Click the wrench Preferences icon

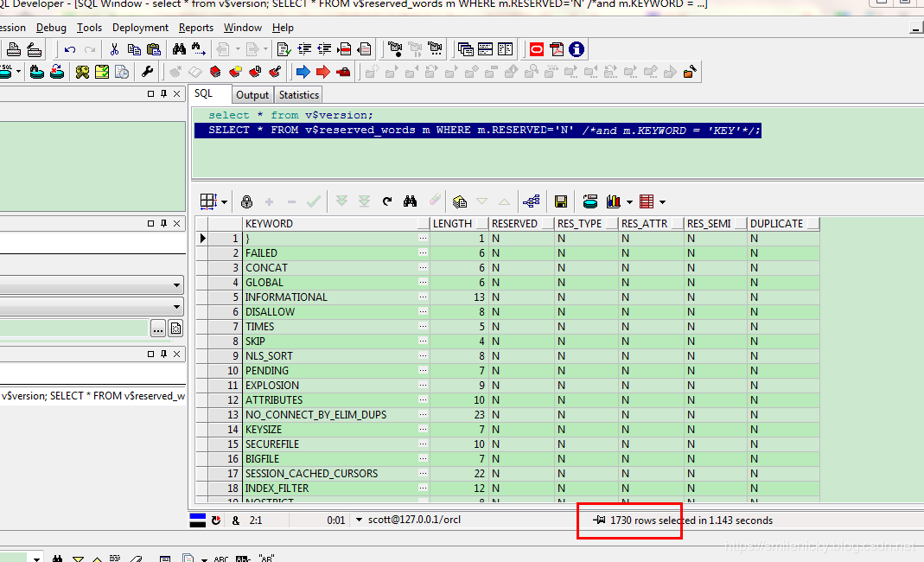click(147, 72)
